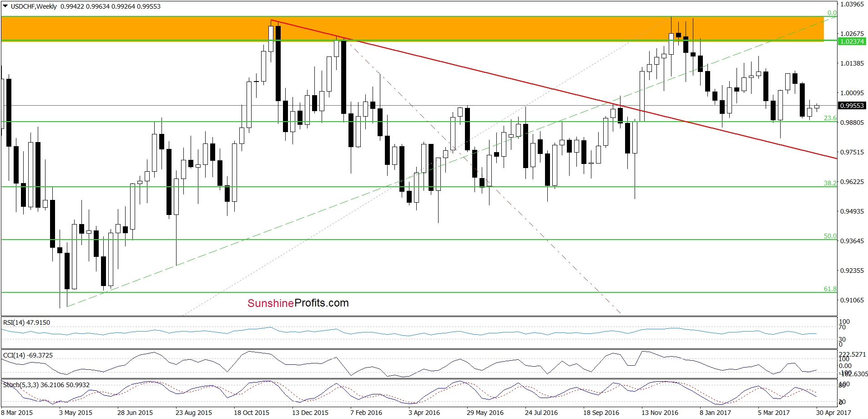868x419 pixels.
Task: Click the 3 Apr 2016 date label
Action: pyautogui.click(x=424, y=413)
